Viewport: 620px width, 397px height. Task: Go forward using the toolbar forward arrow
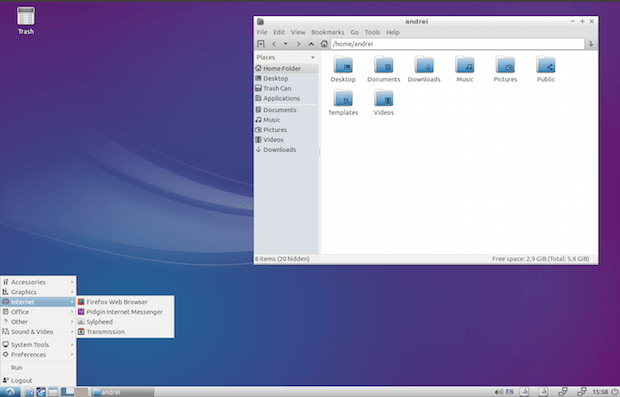click(299, 44)
